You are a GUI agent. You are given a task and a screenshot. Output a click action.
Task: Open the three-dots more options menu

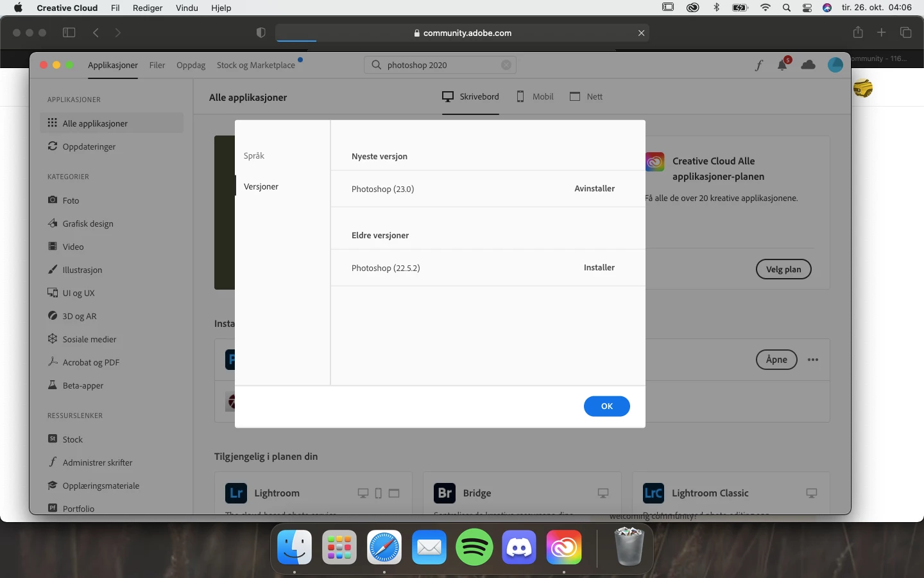click(813, 360)
